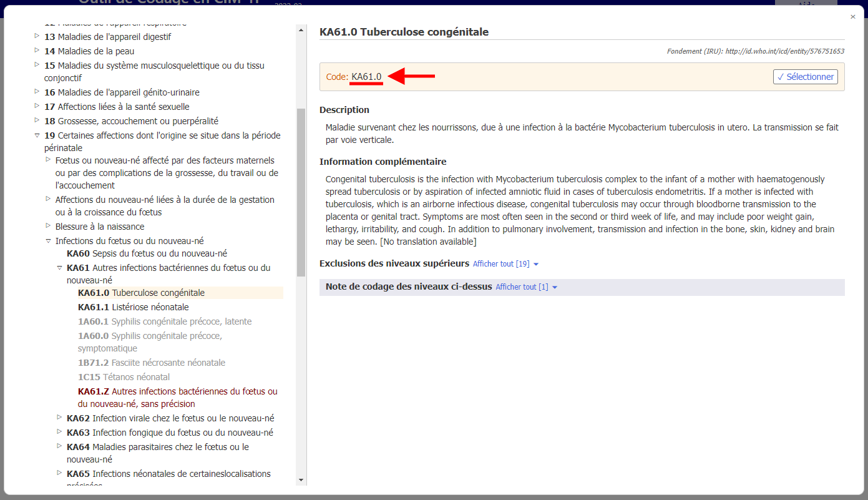The image size is (868, 500).
Task: Open 14 Maladies de la peau chapter
Action: (x=89, y=51)
